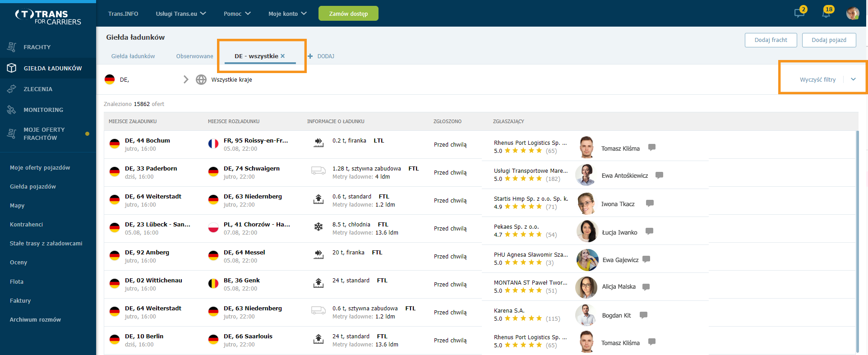This screenshot has width=868, height=355.
Task: Open Trans.INFO link
Action: [x=123, y=14]
